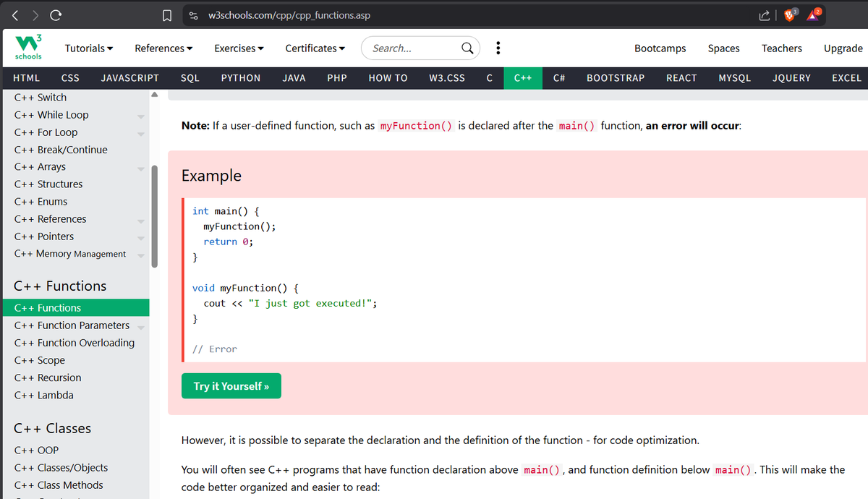Select highlighted C++ Functions sidebar item
Screen dimensions: 868x499
click(75, 308)
